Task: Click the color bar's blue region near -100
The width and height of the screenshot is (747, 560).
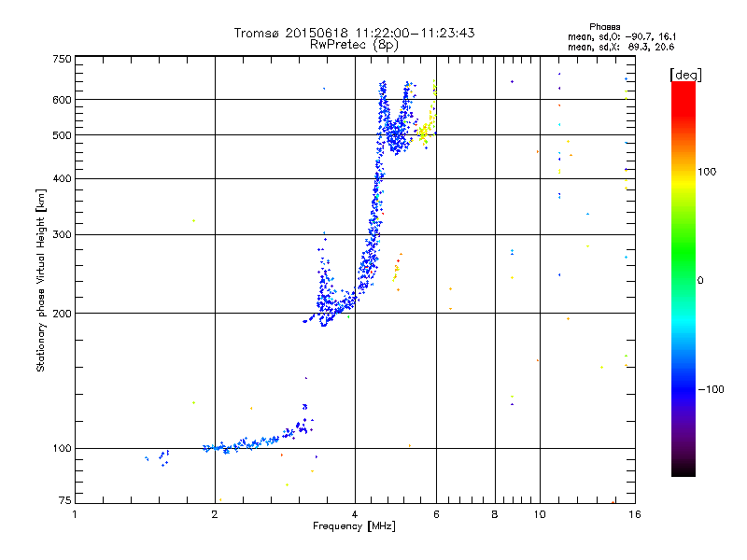Action: click(x=684, y=388)
